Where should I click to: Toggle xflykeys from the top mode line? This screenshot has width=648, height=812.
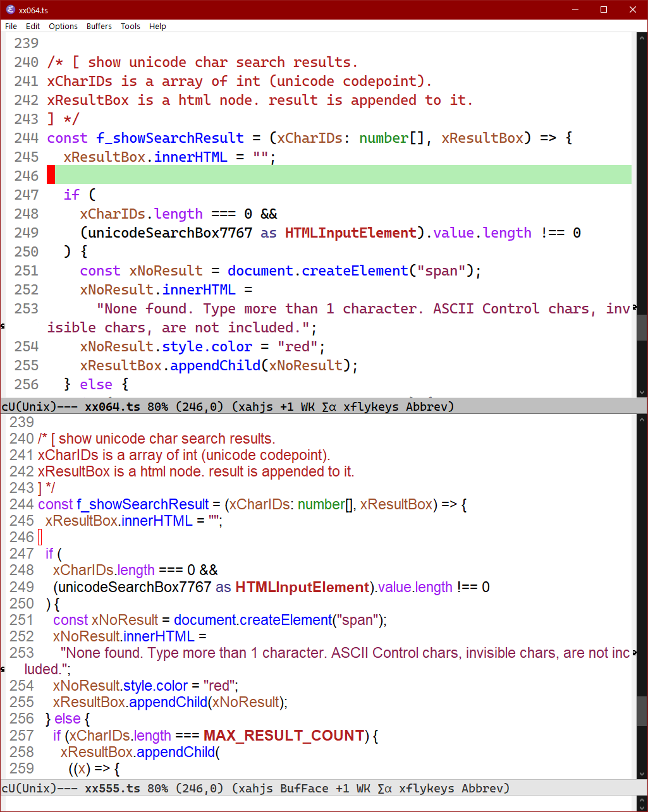coord(371,406)
